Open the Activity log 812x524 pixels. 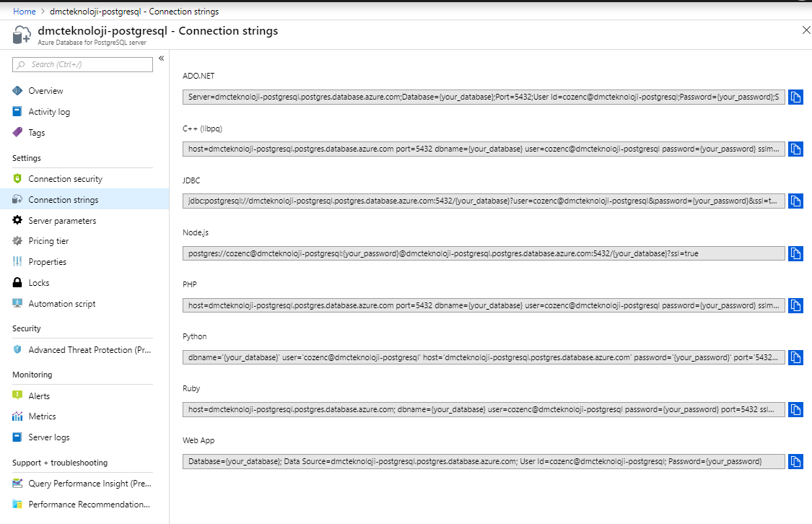[x=49, y=112]
